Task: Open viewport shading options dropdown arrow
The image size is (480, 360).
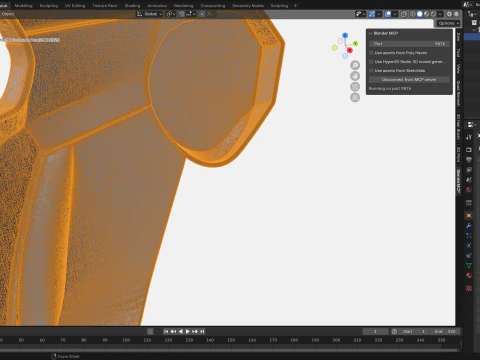Action: tap(440, 14)
